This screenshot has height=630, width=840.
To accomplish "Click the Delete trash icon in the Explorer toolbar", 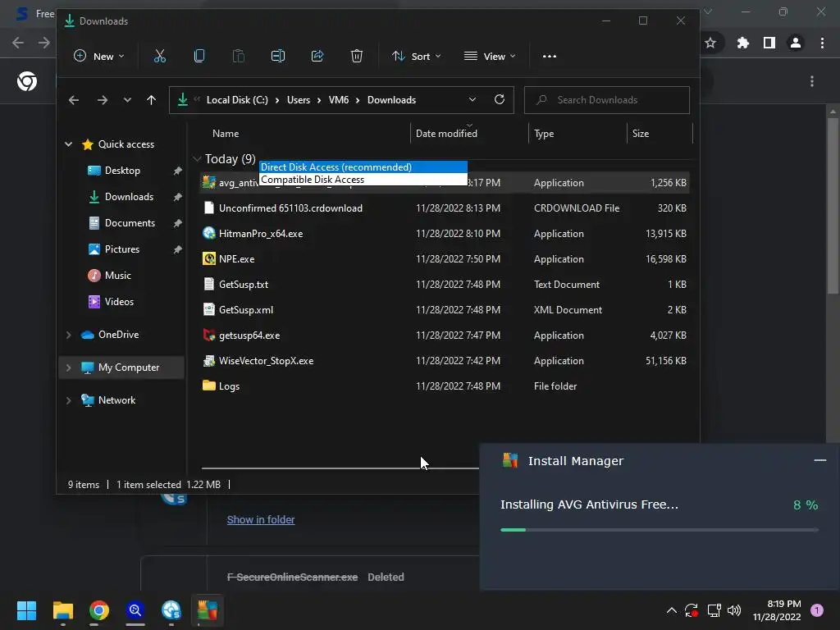I will [357, 57].
